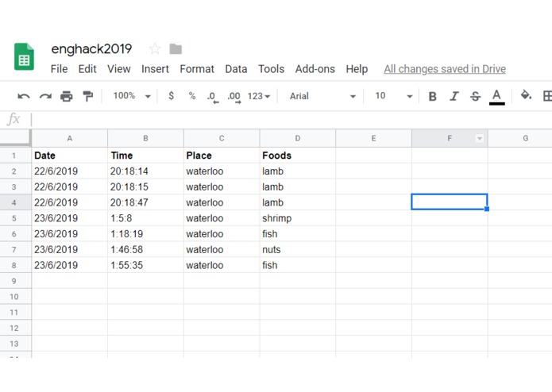Image resolution: width=552 pixels, height=392 pixels.
Task: Click the Time header cell
Action: (x=146, y=156)
